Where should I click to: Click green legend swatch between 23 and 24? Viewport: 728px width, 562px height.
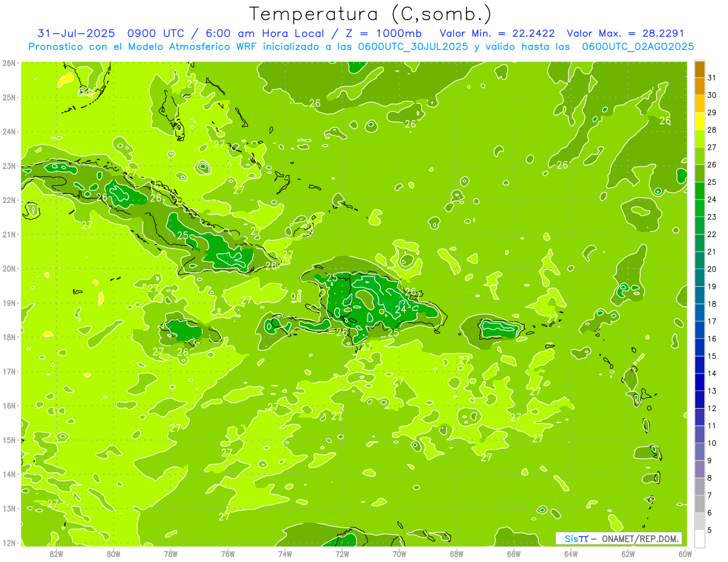click(x=699, y=208)
